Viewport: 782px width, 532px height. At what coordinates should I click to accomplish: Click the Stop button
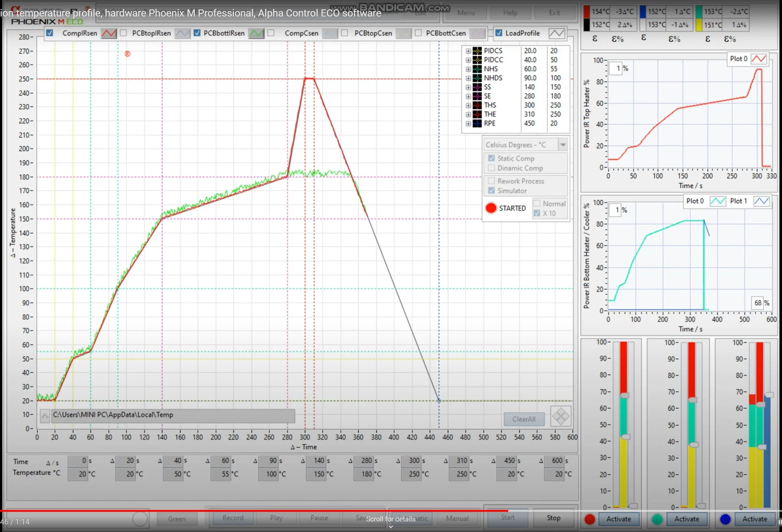pyautogui.click(x=554, y=518)
